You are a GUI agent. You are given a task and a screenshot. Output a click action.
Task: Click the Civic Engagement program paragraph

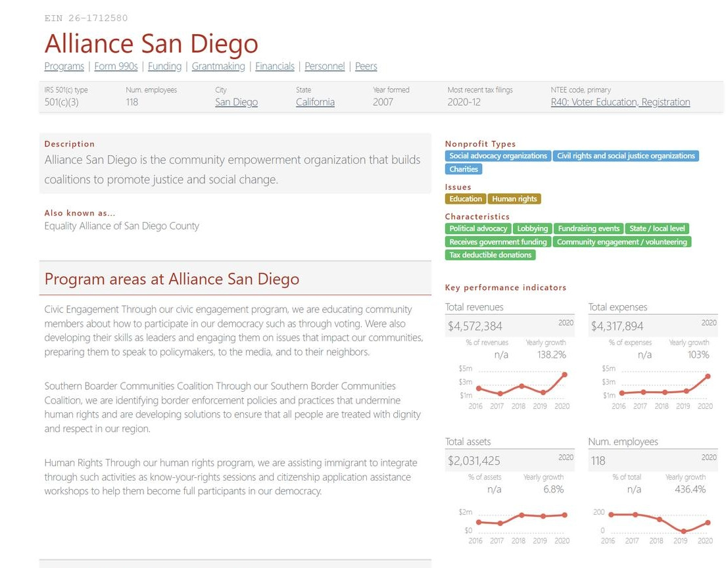point(234,331)
